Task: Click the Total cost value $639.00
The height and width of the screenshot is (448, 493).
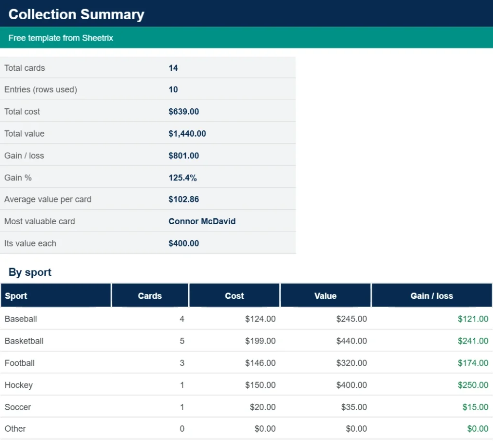Action: [183, 112]
